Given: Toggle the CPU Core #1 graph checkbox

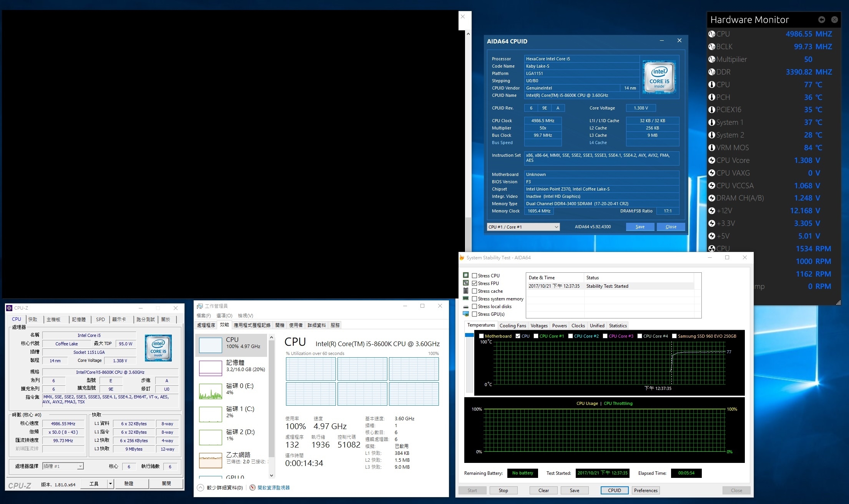Looking at the screenshot, I should coord(536,336).
